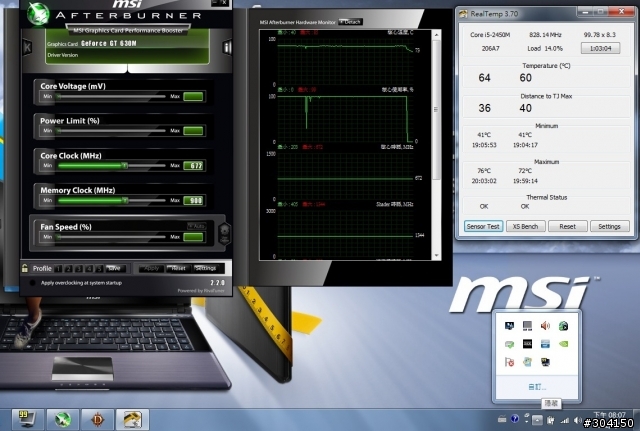Switch to the MSI Afterburner taskbar button
Viewport: 640px width, 431px height.
pyautogui.click(x=62, y=419)
